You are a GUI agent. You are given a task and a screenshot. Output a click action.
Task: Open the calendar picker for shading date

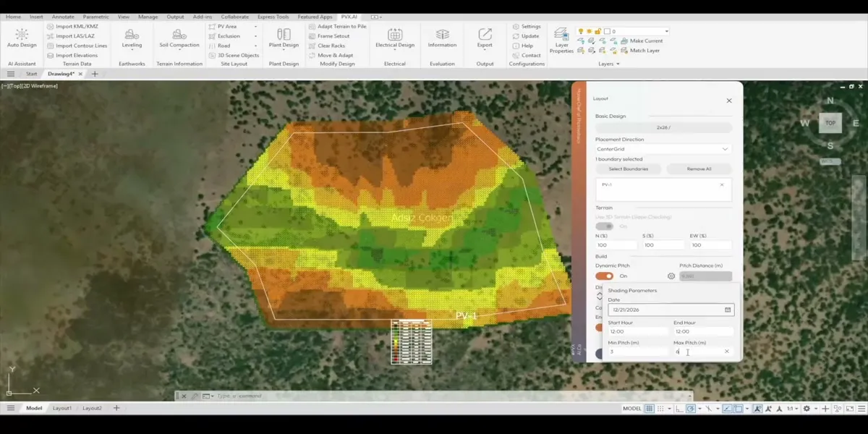click(728, 310)
